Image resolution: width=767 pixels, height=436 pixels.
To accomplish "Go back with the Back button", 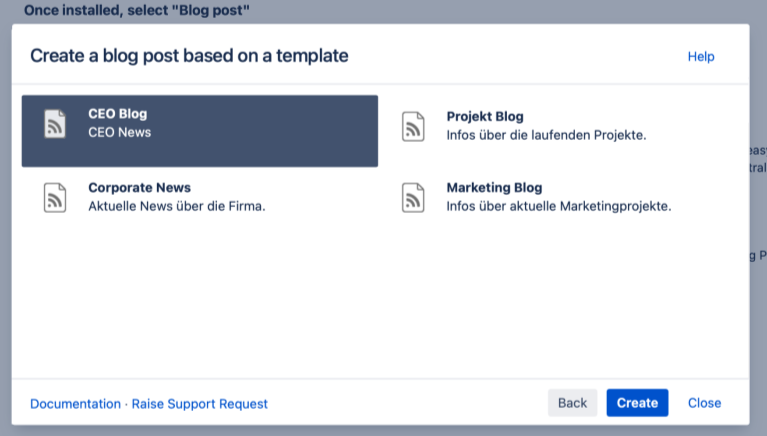I will coord(572,403).
